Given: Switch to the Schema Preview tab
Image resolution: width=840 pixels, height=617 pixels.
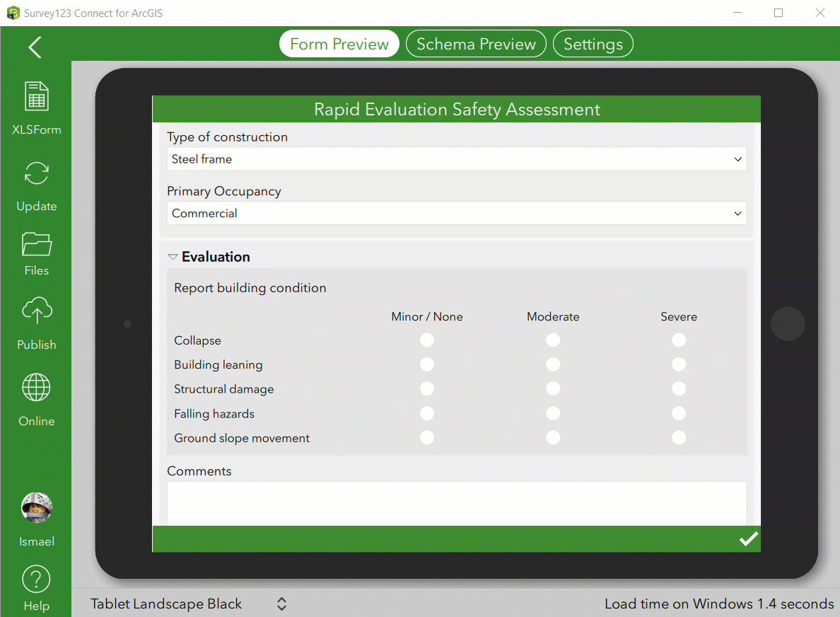Looking at the screenshot, I should (x=476, y=44).
